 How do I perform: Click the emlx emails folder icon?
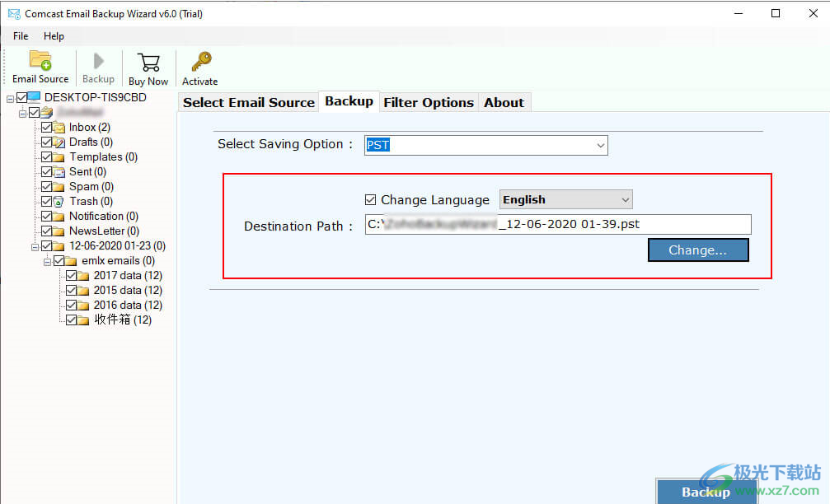pos(71,261)
